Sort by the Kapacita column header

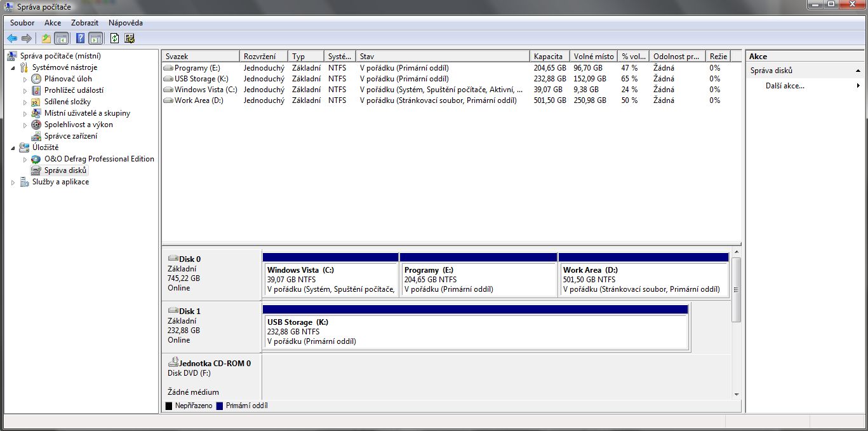(549, 56)
